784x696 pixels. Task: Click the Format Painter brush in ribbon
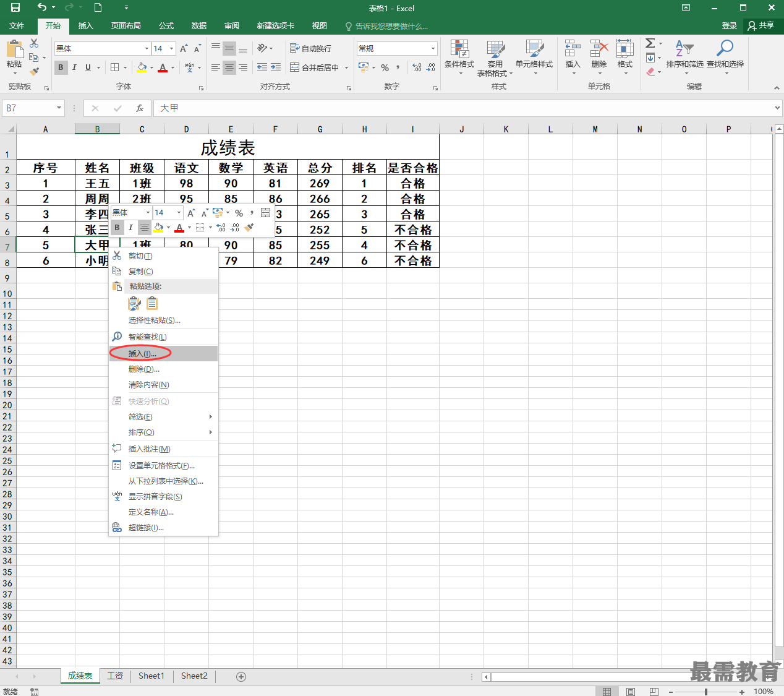34,71
